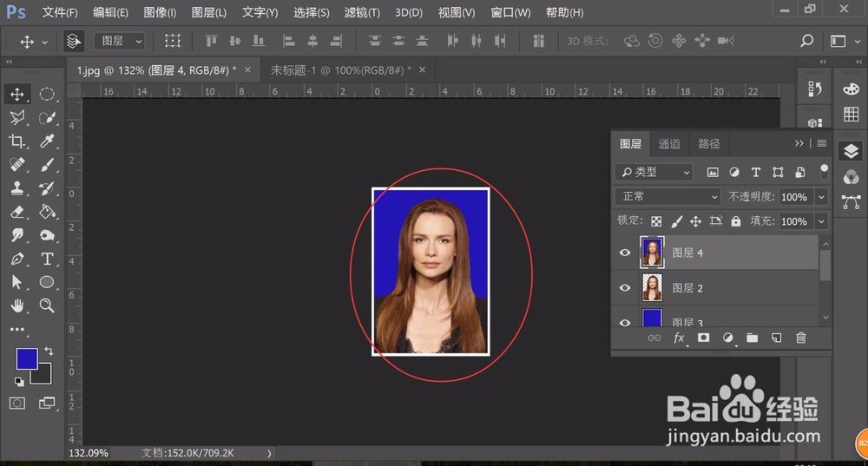Open the 类型 layer filter dropdown
868x466 pixels.
tap(654, 172)
